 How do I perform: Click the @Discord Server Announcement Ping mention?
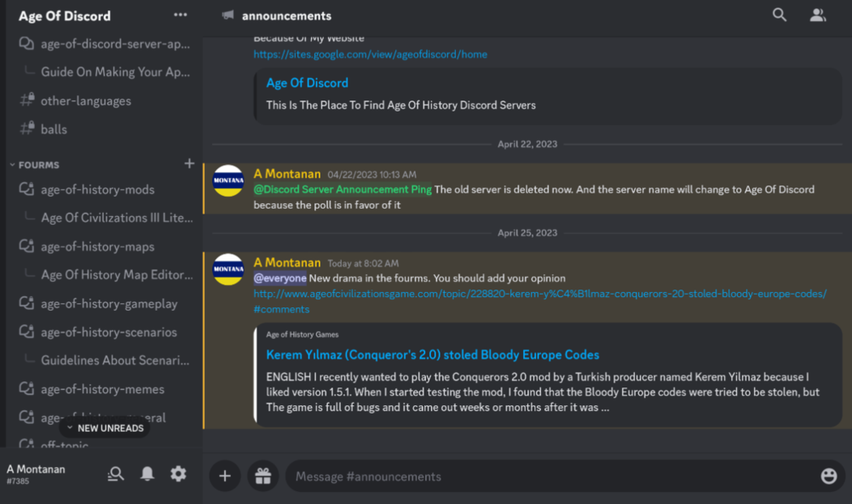pyautogui.click(x=343, y=190)
